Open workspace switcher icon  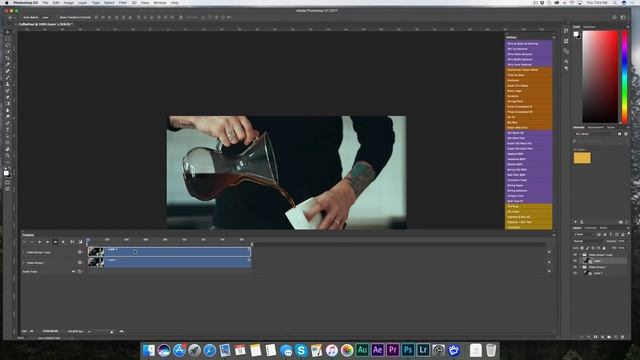(623, 18)
